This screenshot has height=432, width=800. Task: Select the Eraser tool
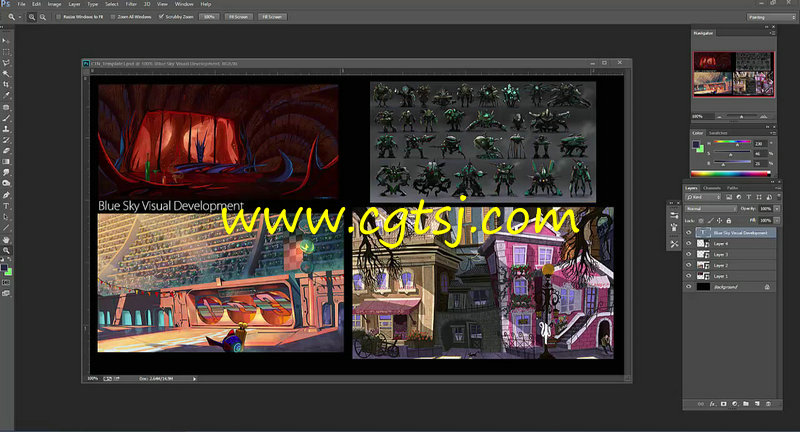6,150
